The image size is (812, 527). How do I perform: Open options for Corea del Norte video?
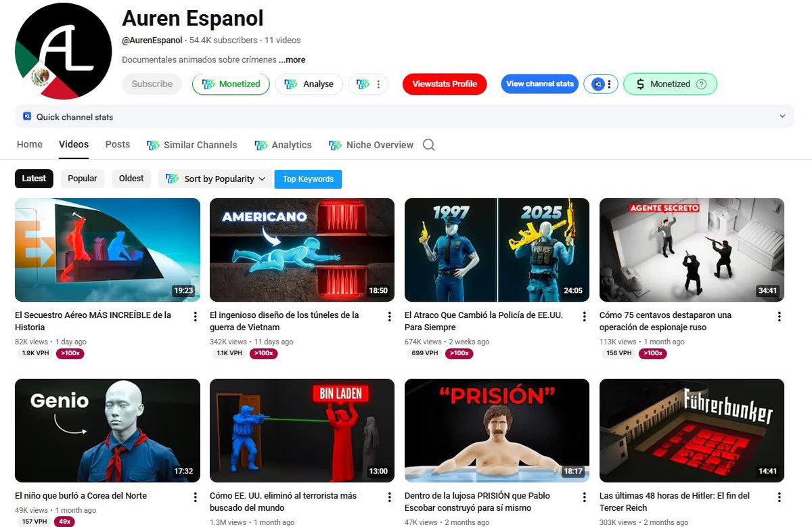coord(195,497)
